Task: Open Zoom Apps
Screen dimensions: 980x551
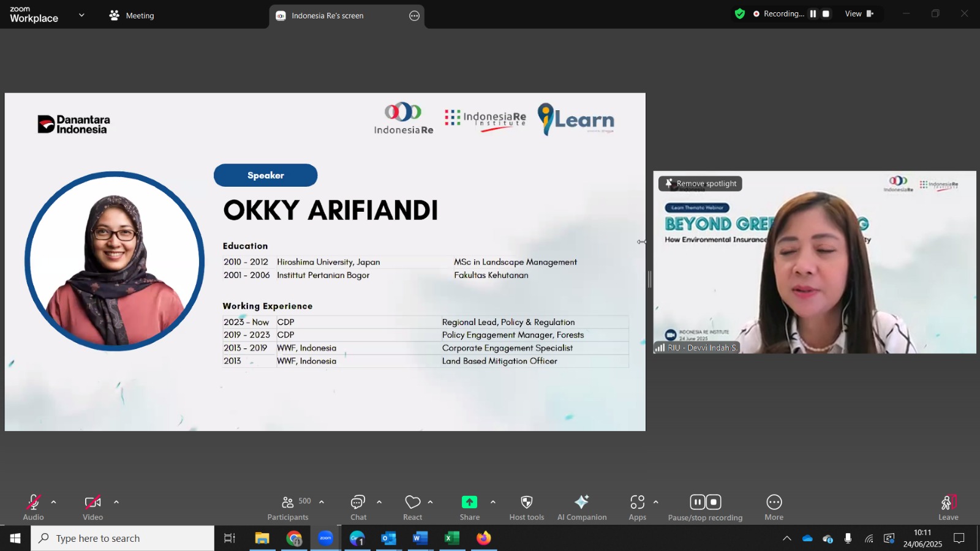Action: click(638, 508)
